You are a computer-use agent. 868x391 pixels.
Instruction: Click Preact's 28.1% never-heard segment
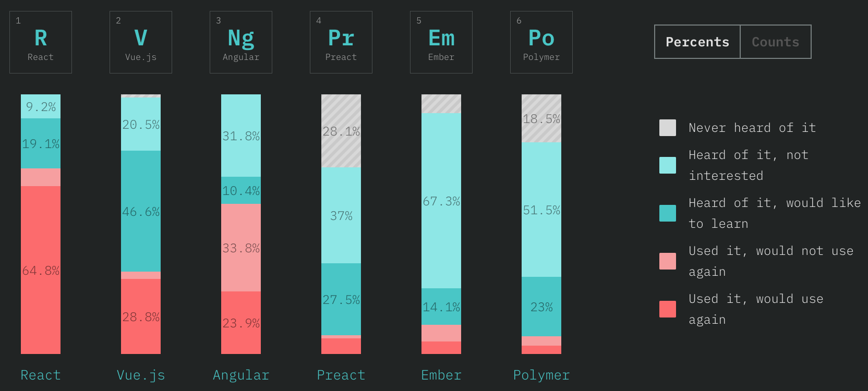pyautogui.click(x=341, y=131)
